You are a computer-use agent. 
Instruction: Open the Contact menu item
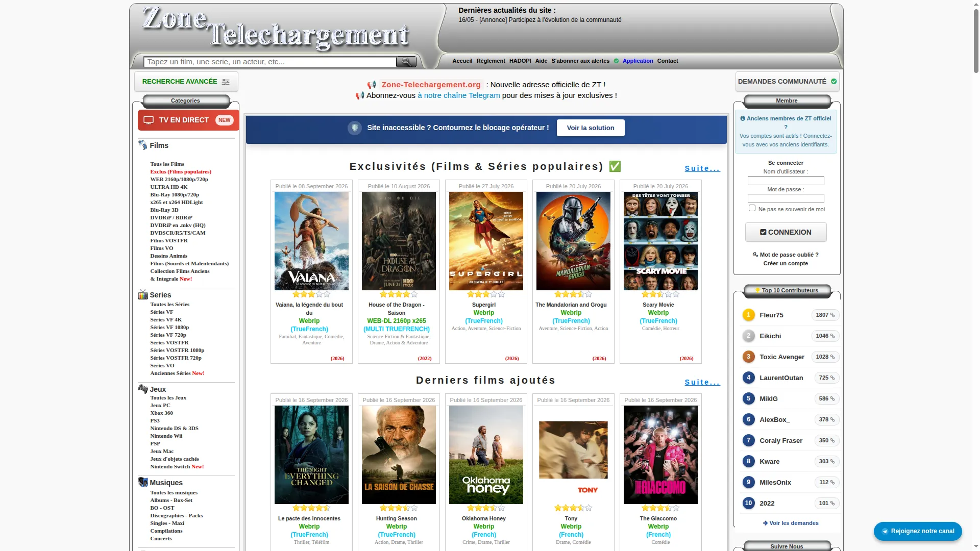[668, 61]
